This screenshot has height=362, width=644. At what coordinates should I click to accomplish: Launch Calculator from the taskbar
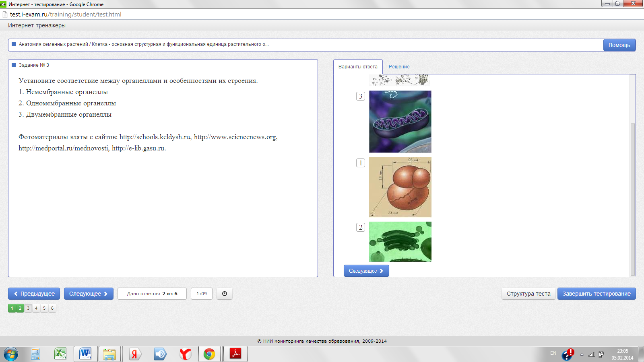coord(35,354)
